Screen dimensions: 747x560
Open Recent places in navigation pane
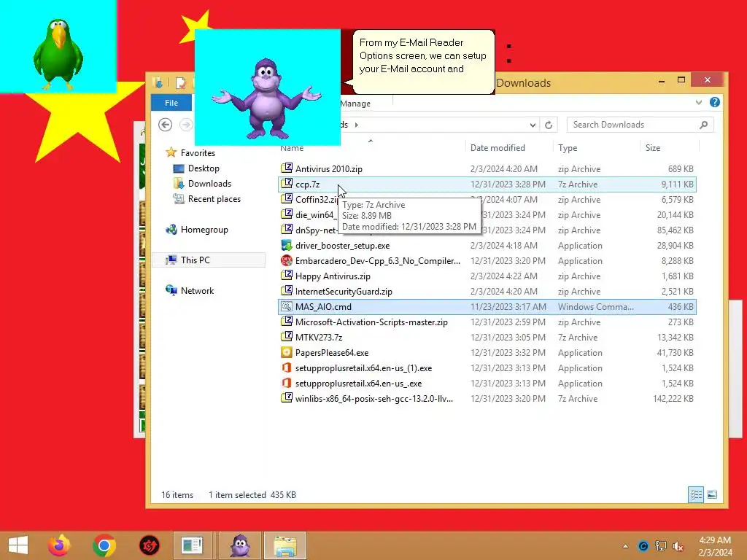coord(214,198)
